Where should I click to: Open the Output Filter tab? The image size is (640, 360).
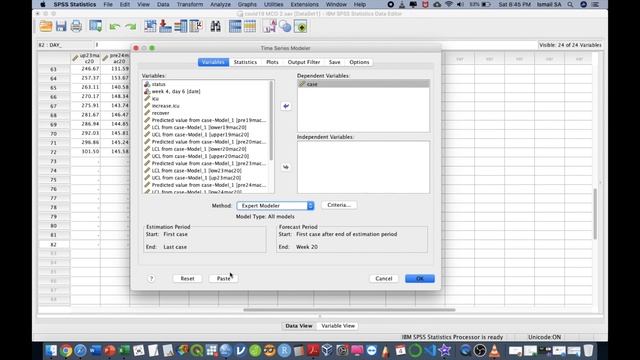[x=304, y=62]
